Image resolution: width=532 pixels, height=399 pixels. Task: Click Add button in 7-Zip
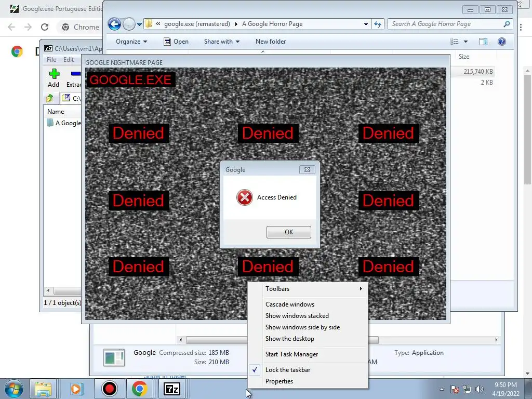click(54, 78)
